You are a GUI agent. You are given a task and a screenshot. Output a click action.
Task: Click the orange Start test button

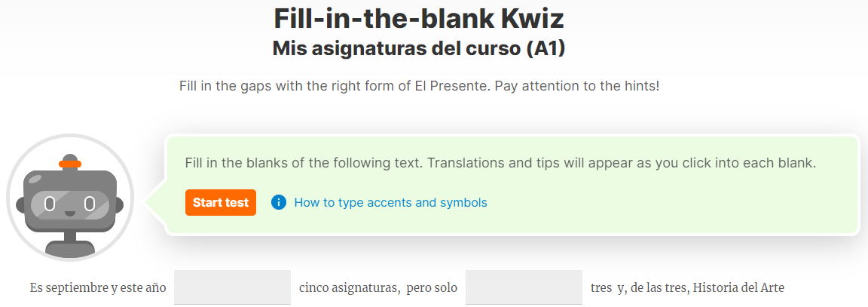(x=220, y=202)
